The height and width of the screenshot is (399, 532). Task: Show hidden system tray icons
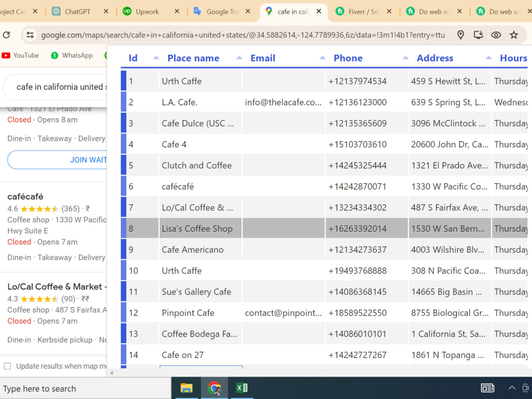point(512,388)
